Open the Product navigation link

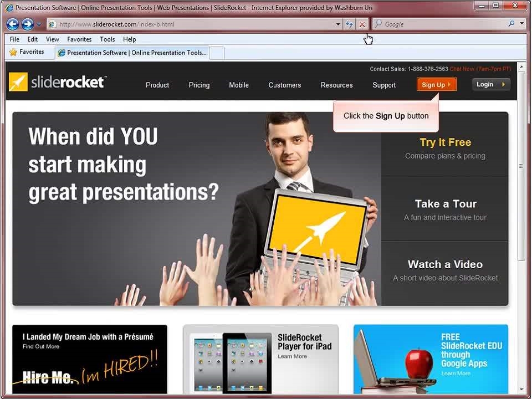pyautogui.click(x=157, y=85)
